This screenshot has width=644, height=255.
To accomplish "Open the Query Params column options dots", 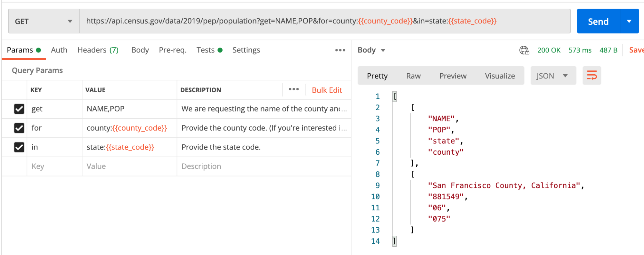I will point(293,89).
